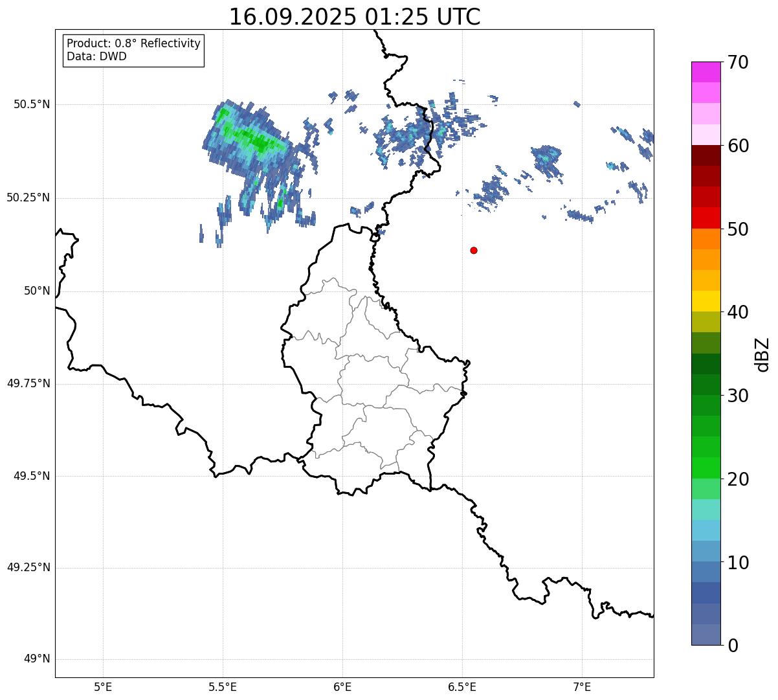Click the colorbar tick value 40
This screenshot has width=778, height=700.
[x=738, y=313]
